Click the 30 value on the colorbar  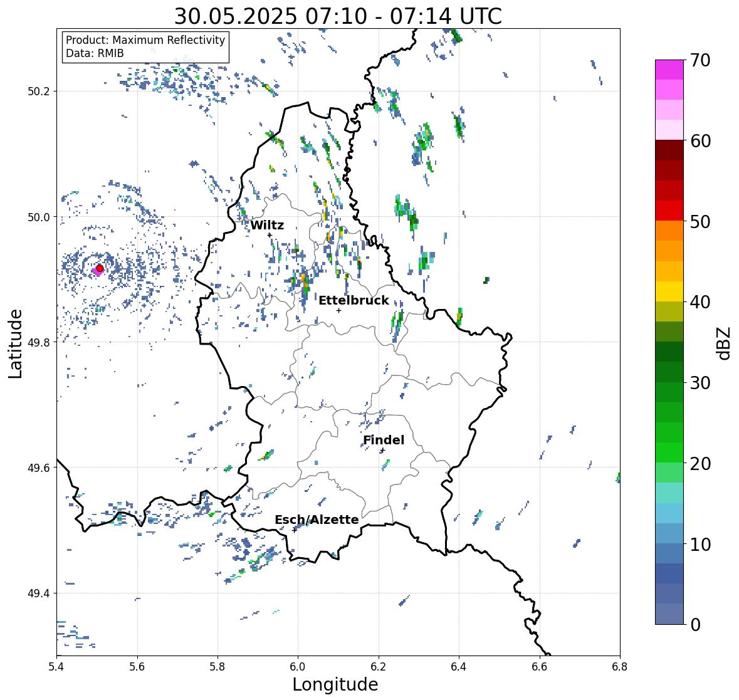(x=700, y=383)
